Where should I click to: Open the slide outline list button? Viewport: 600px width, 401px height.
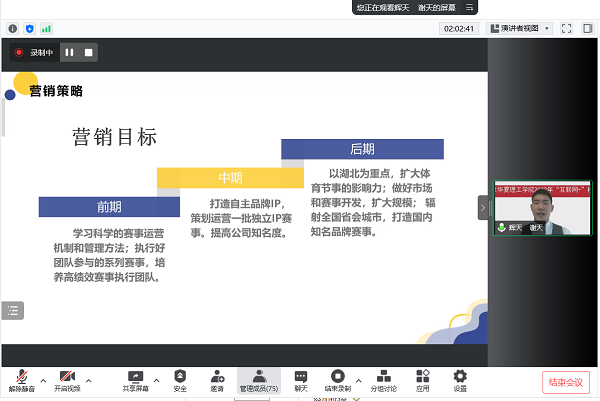pos(13,310)
